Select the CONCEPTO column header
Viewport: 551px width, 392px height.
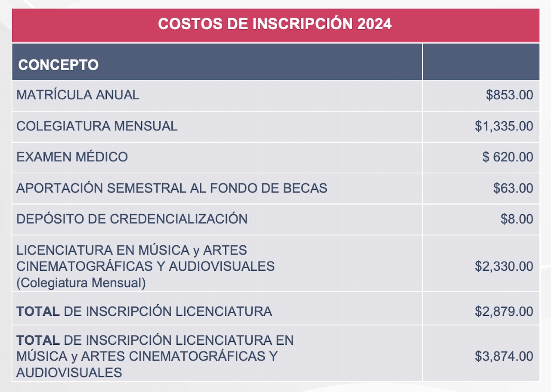[x=58, y=65]
